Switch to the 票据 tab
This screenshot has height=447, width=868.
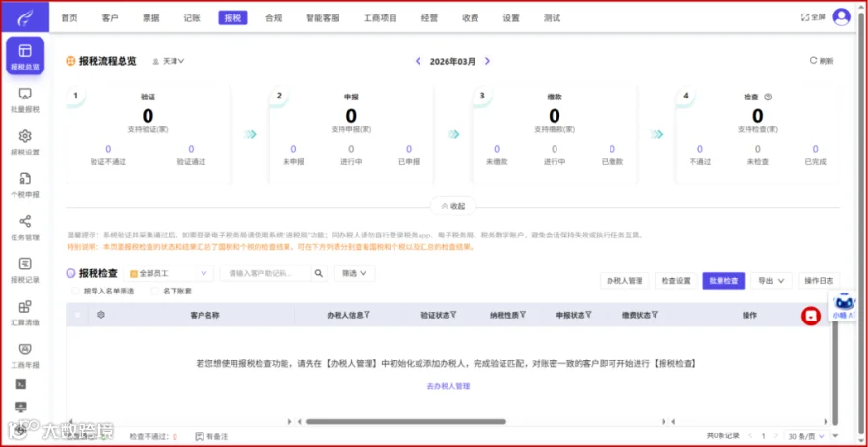[151, 17]
